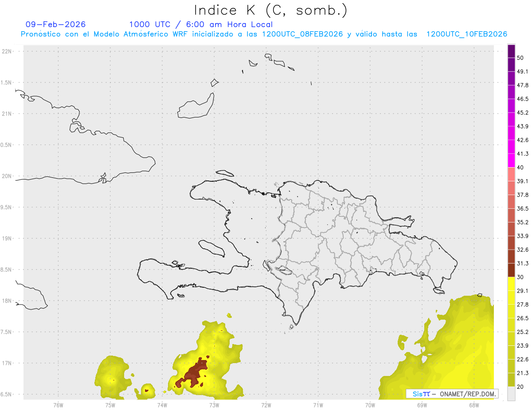This screenshot has height=411, width=532.
Task: Click the 'Indice K (C, somb.)' title
Action: 270,10
